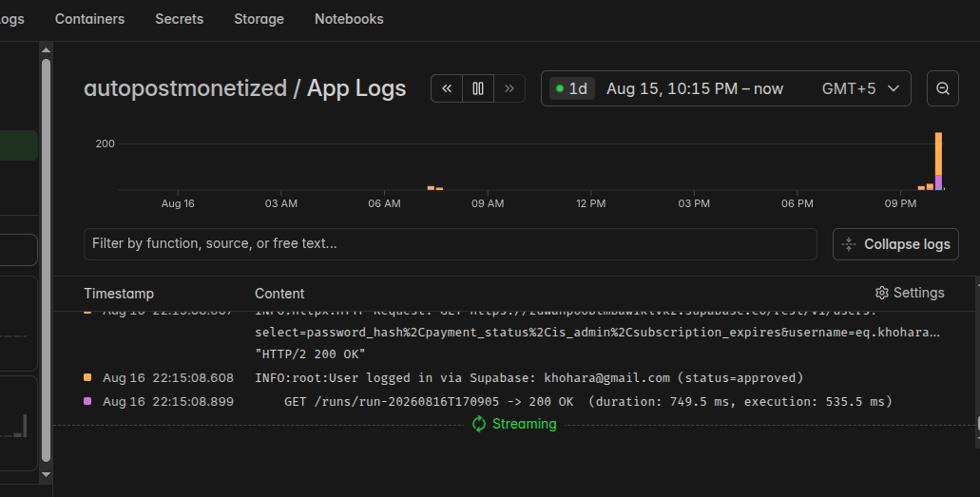Open the Notebooks tab
The height and width of the screenshot is (497, 980).
click(x=349, y=19)
